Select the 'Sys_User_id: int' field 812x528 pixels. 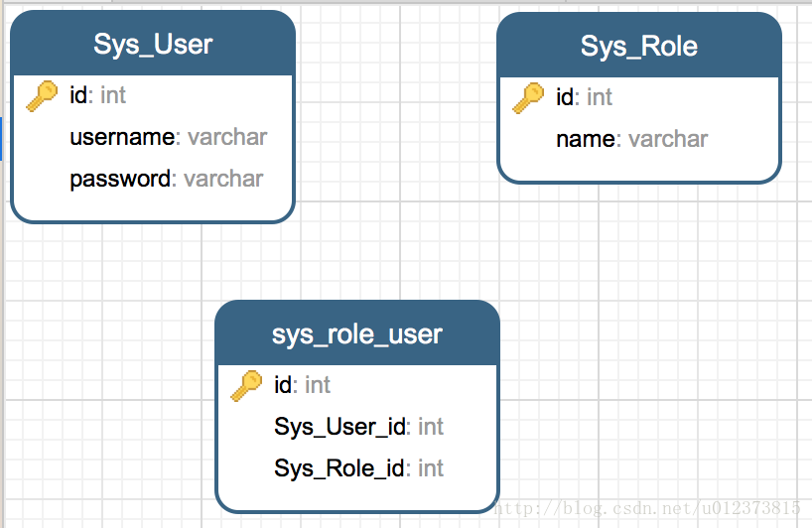coord(357,427)
